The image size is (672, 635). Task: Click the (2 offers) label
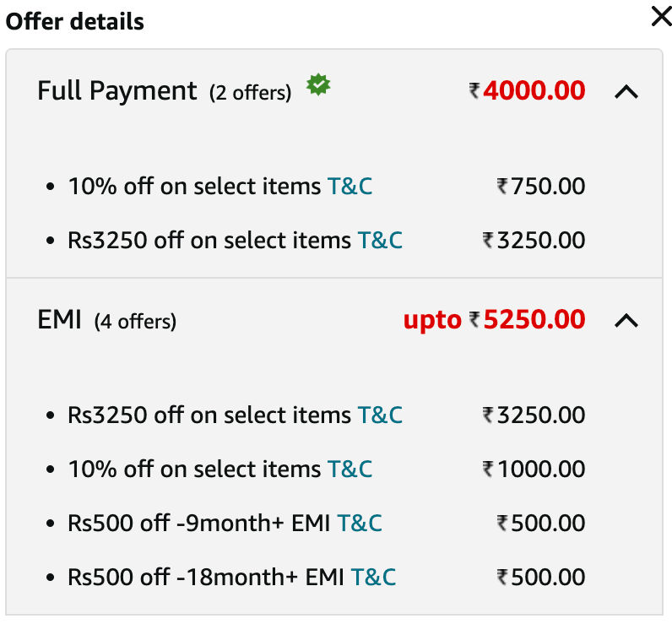click(250, 93)
